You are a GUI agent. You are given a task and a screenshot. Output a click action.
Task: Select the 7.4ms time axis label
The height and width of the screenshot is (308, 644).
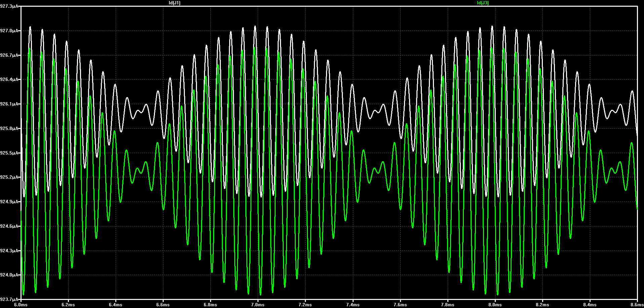[x=353, y=305]
